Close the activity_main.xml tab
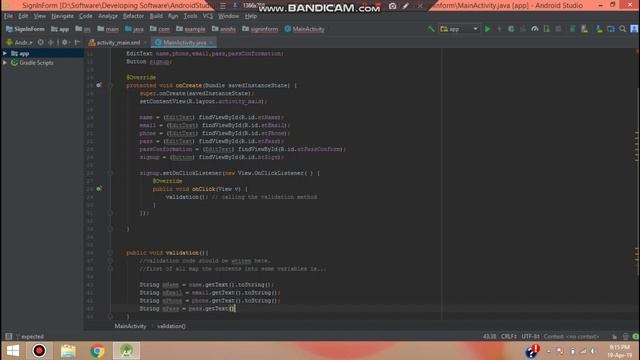Image resolution: width=640 pixels, height=360 pixels. tap(145, 42)
